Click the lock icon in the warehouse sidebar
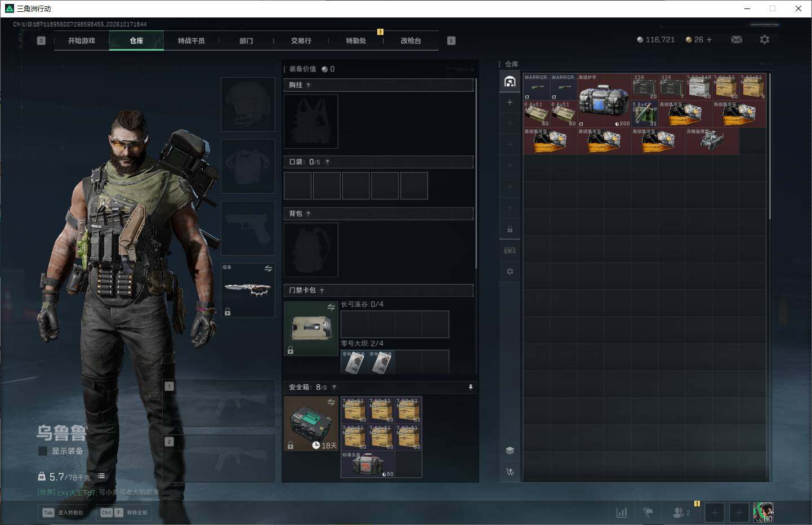The height and width of the screenshot is (525, 812). tap(510, 229)
